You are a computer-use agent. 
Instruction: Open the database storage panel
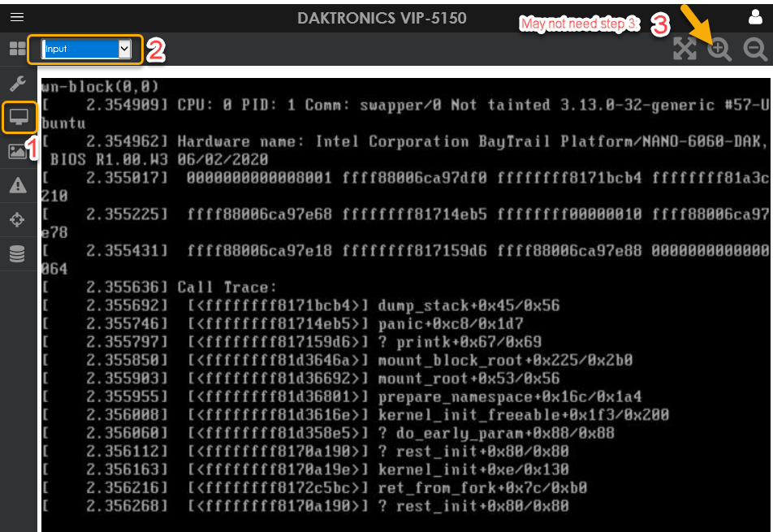click(17, 253)
